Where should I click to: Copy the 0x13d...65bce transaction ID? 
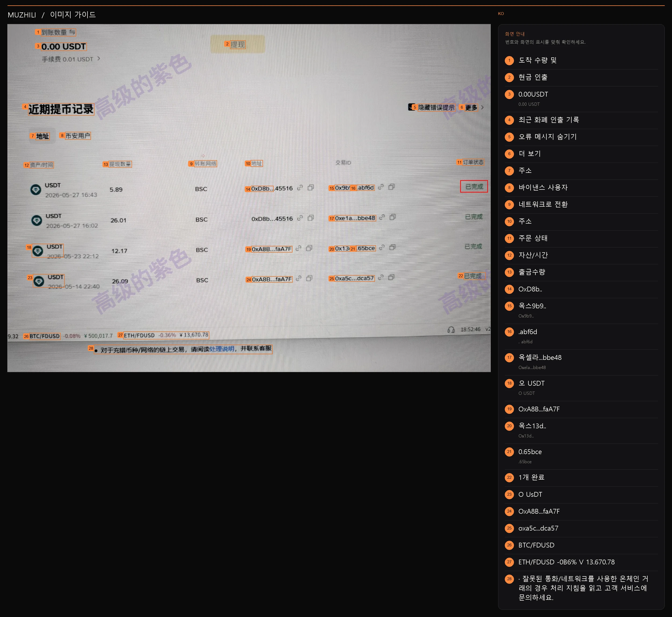[x=392, y=247]
